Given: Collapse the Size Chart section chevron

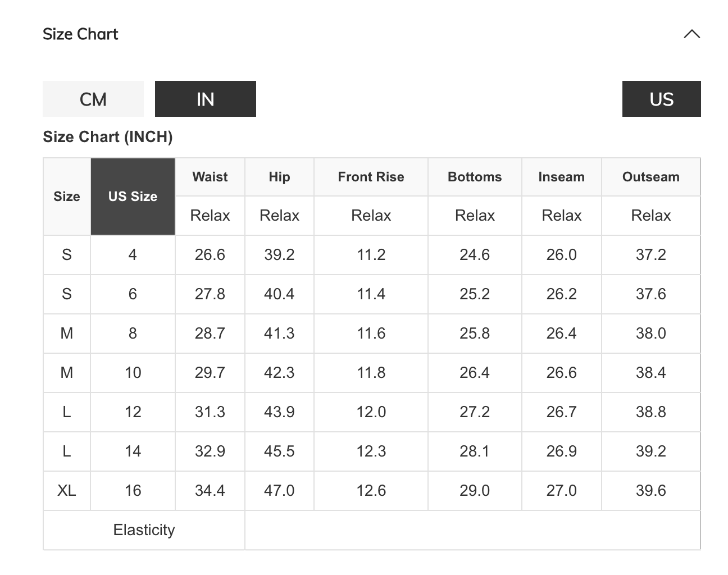Looking at the screenshot, I should (691, 34).
